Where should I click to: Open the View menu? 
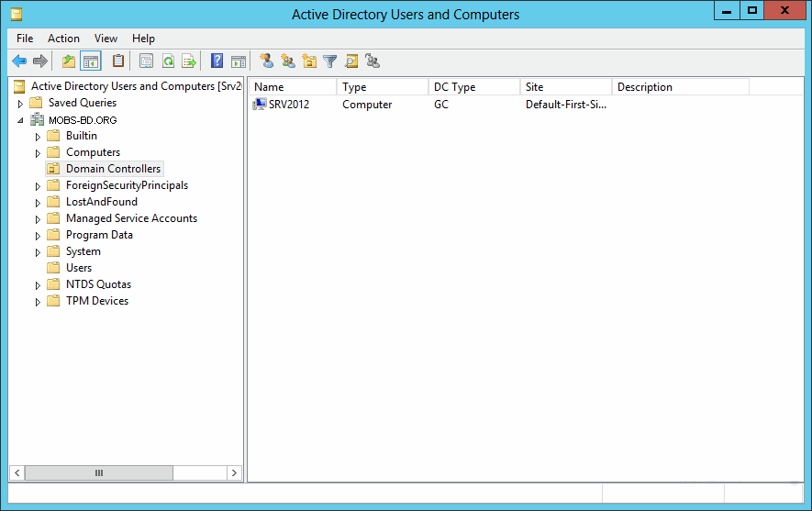pos(106,39)
